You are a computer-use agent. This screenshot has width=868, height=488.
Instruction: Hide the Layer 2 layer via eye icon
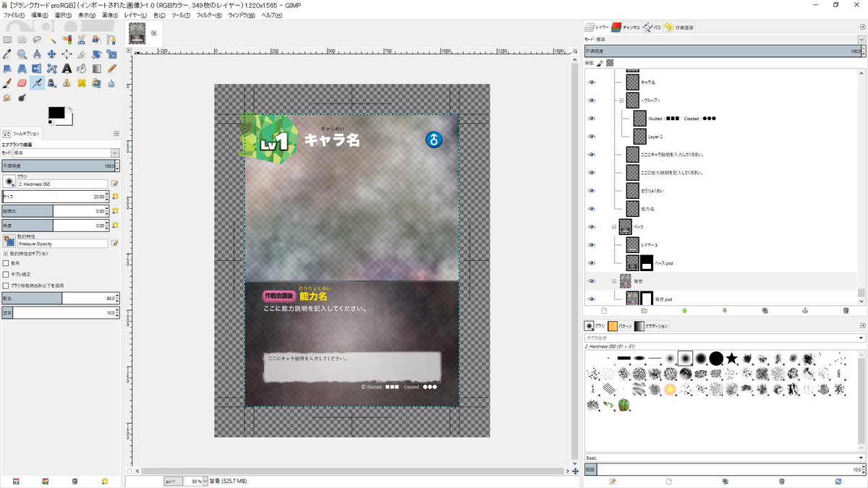tap(591, 137)
